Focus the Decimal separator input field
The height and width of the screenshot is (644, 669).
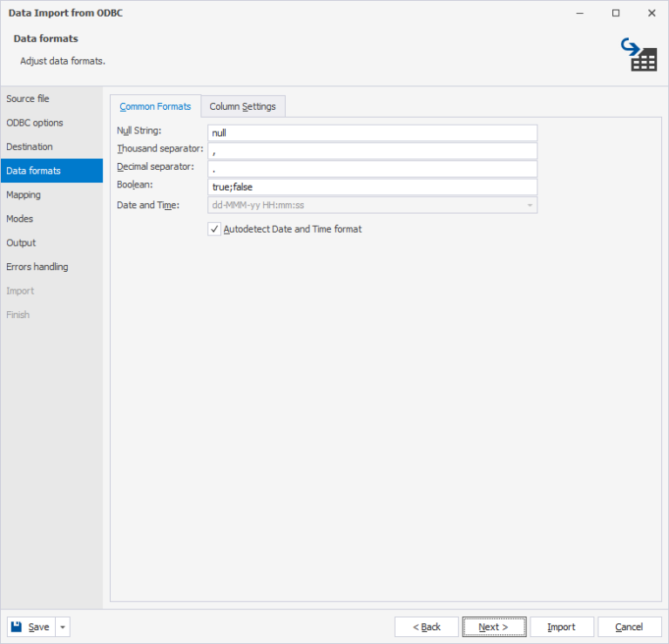(372, 169)
